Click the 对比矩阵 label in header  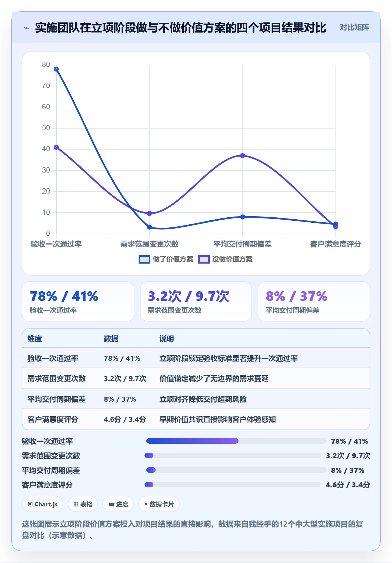pos(354,27)
